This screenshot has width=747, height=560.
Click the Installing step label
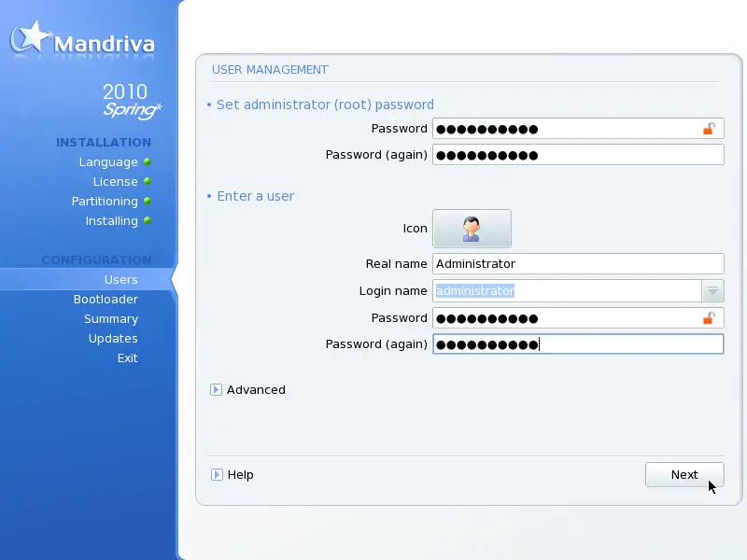(x=111, y=220)
